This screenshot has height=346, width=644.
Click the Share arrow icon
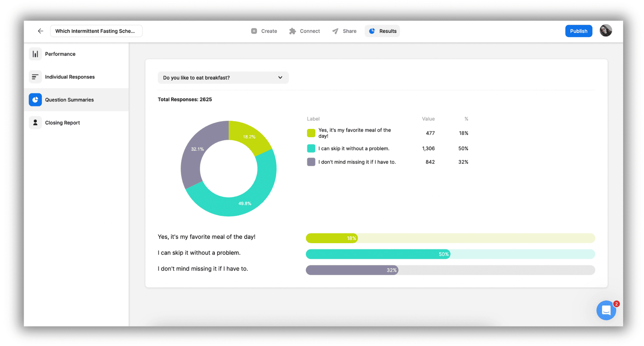coord(335,31)
